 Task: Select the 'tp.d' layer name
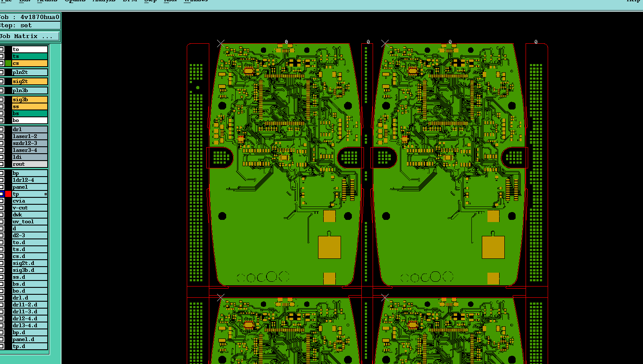click(x=29, y=346)
